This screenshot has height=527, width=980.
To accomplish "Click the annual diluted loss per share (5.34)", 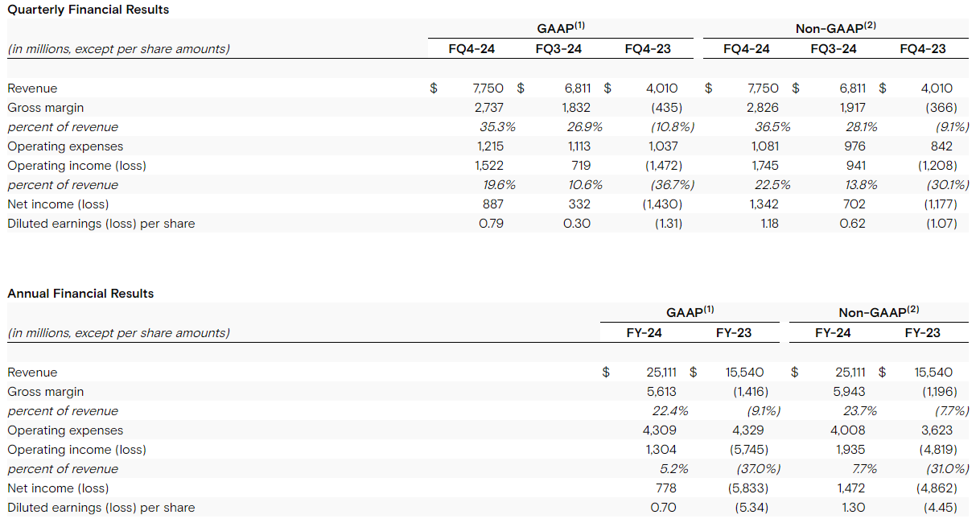I will point(751,508).
